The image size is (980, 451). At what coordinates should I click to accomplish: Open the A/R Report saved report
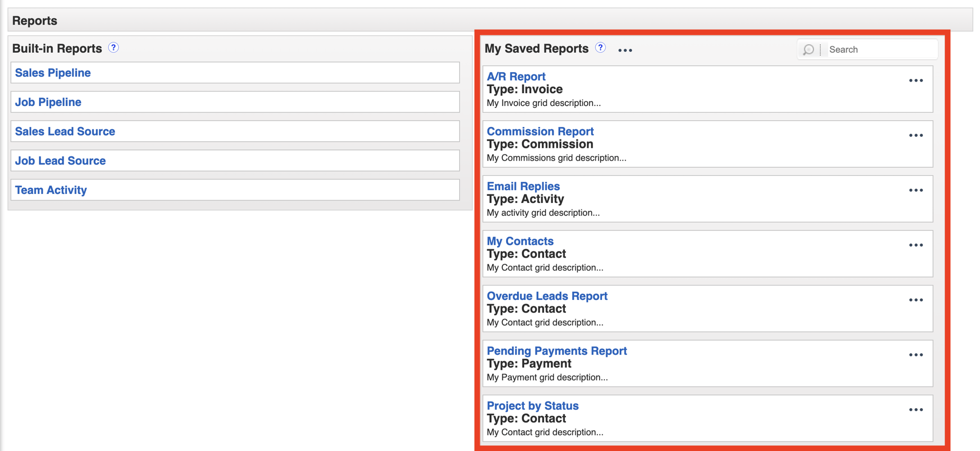(x=516, y=76)
